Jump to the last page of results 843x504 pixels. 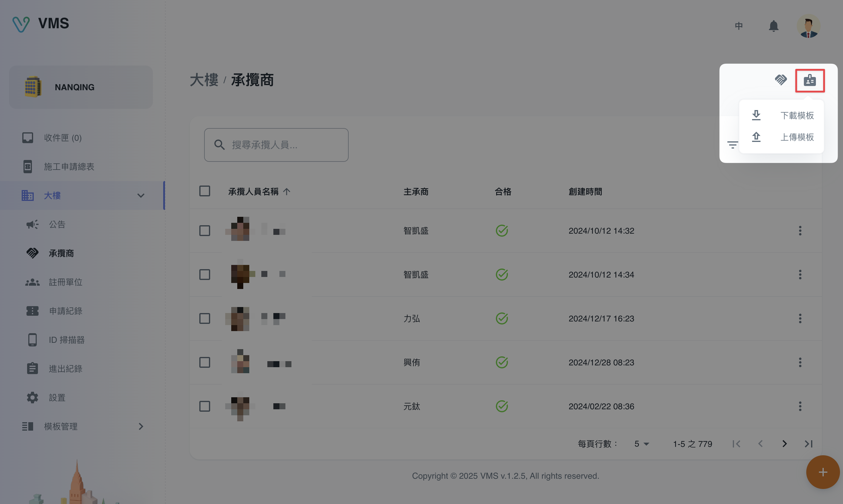(808, 444)
